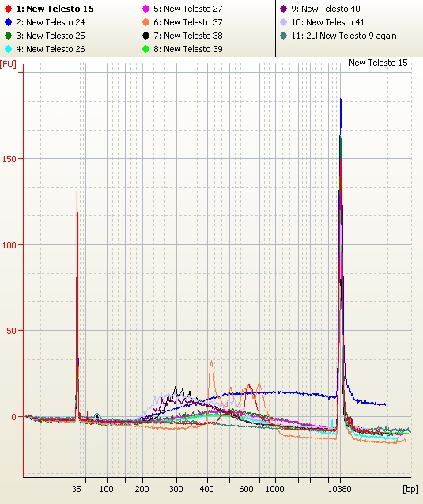Select legend entry 1: New Telesto 15
The height and width of the screenshot is (504, 423).
55,9
